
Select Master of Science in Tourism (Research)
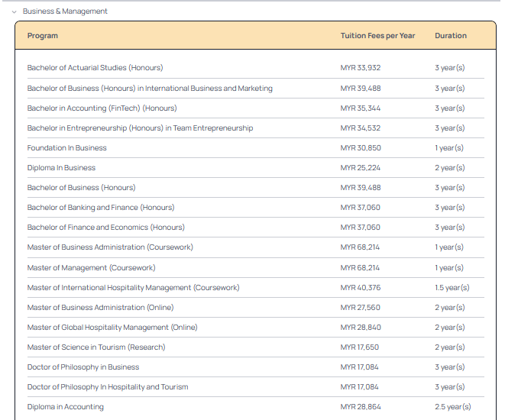[96, 347]
